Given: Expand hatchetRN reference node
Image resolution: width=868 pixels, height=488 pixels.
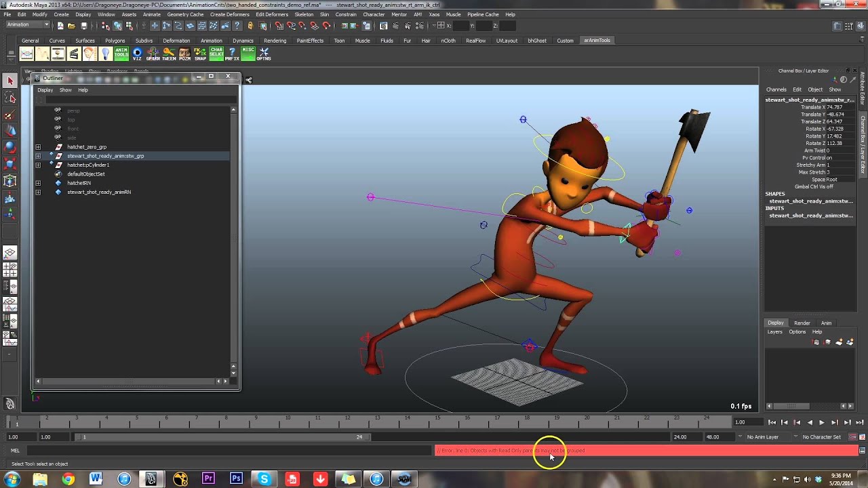Looking at the screenshot, I should 38,183.
